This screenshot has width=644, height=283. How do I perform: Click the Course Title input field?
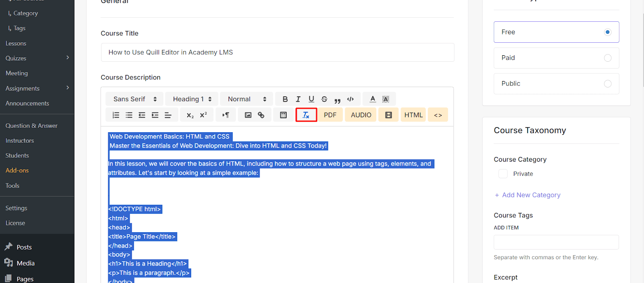tap(278, 52)
